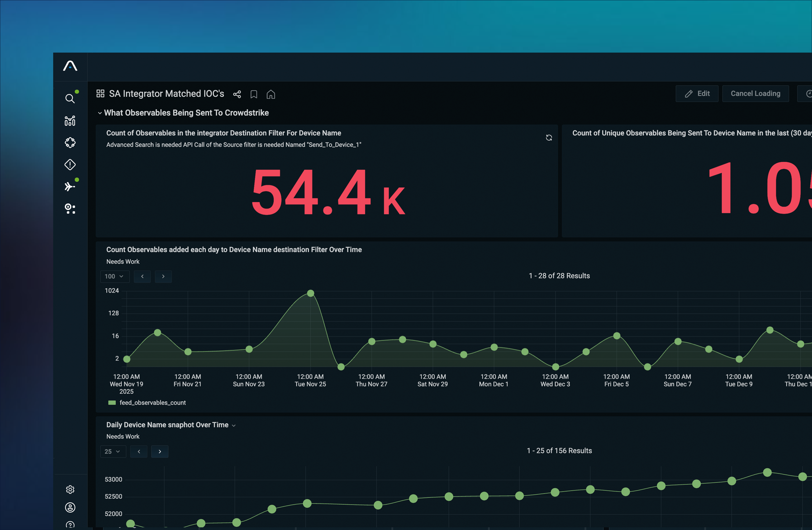Share the SA Integrator dashboard
This screenshot has height=530, width=812.
(237, 94)
